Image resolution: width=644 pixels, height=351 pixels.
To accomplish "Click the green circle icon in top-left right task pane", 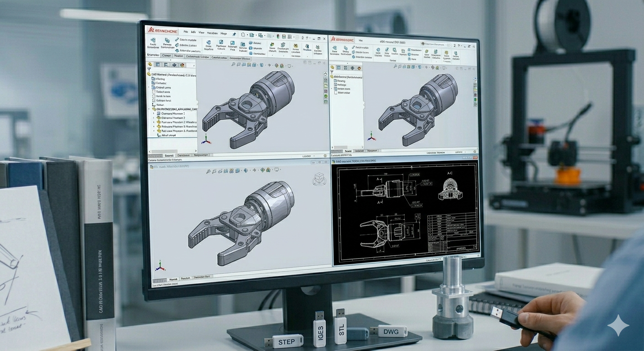I will [326, 96].
